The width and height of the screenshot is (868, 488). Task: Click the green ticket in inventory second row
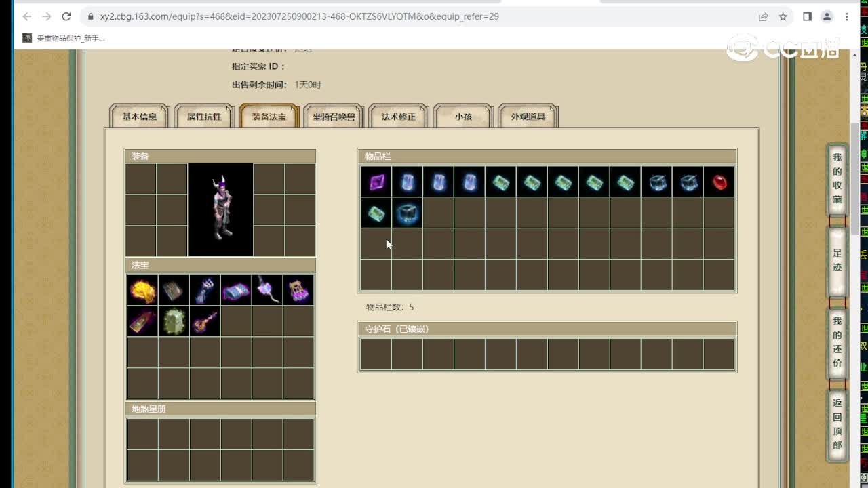click(376, 213)
